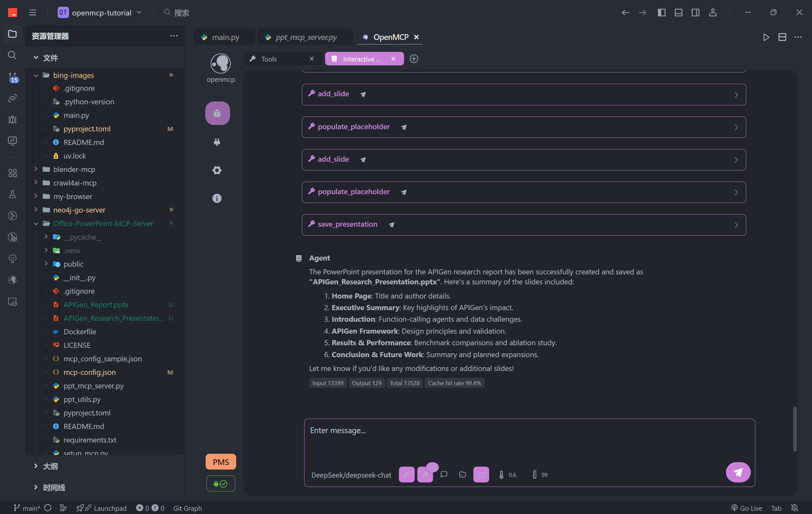Click the 搜索 search box in title bar
Image resolution: width=812 pixels, height=514 pixels.
click(x=177, y=13)
